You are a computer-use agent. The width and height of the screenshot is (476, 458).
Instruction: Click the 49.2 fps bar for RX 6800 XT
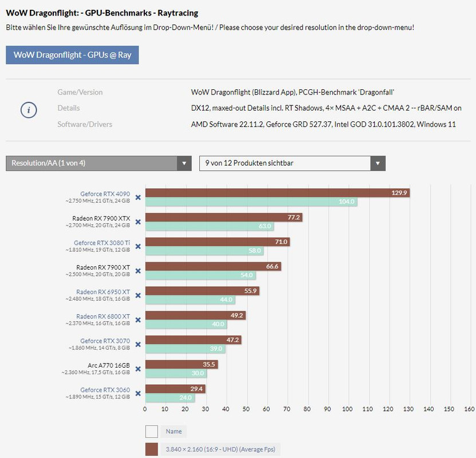pyautogui.click(x=195, y=315)
